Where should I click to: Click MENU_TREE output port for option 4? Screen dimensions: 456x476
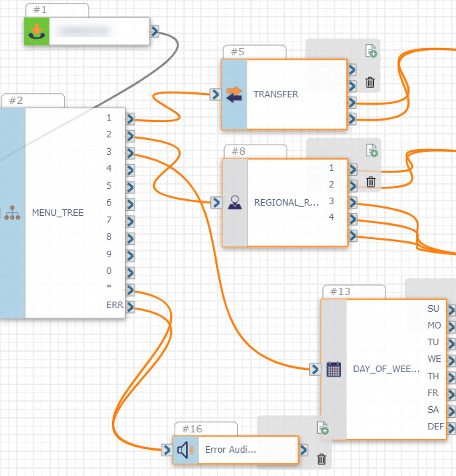point(130,169)
